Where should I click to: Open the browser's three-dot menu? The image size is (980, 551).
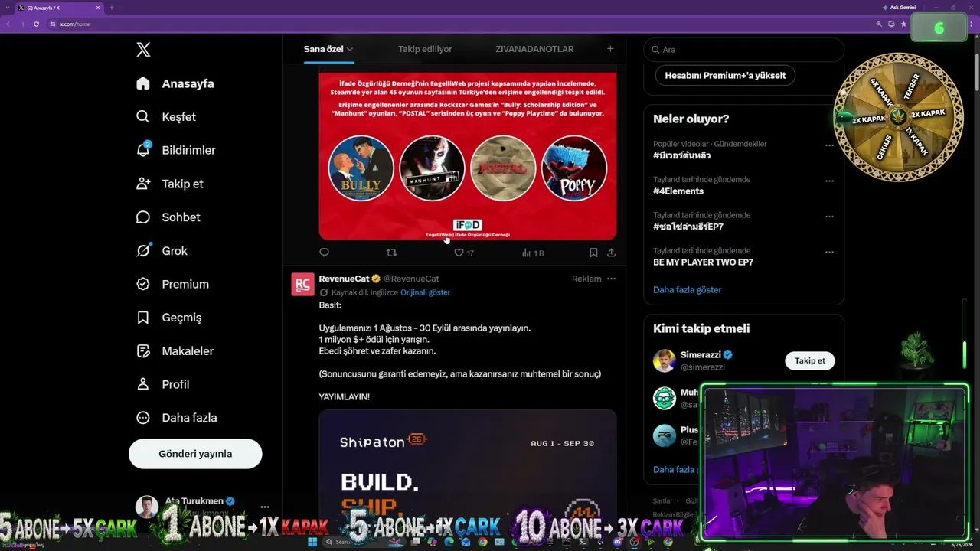tap(973, 24)
